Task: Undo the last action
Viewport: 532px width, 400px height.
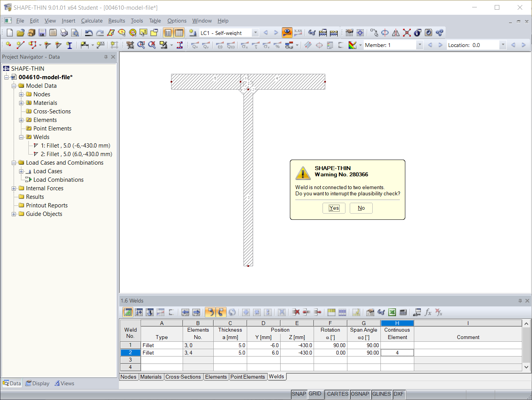Action: [x=89, y=33]
